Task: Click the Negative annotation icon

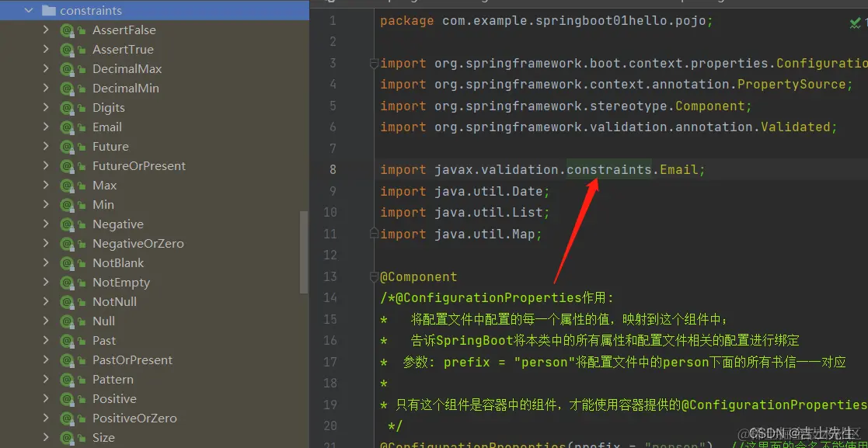Action: pyautogui.click(x=67, y=224)
